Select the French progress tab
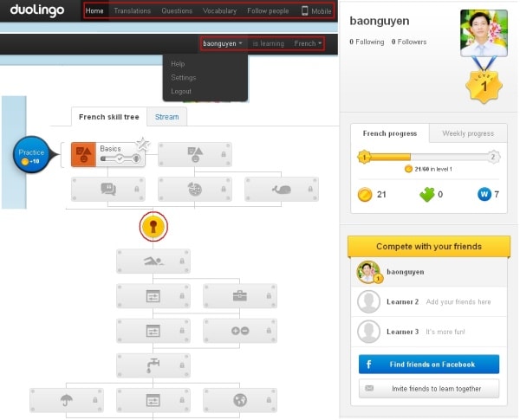Screen dimensions: 520x420 (390, 133)
